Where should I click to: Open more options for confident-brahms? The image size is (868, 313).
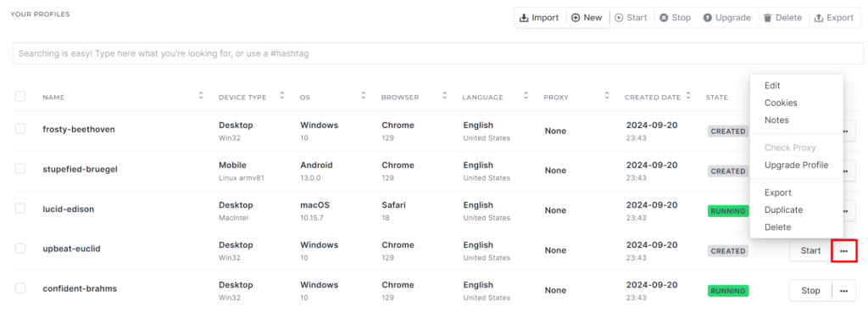point(843,291)
